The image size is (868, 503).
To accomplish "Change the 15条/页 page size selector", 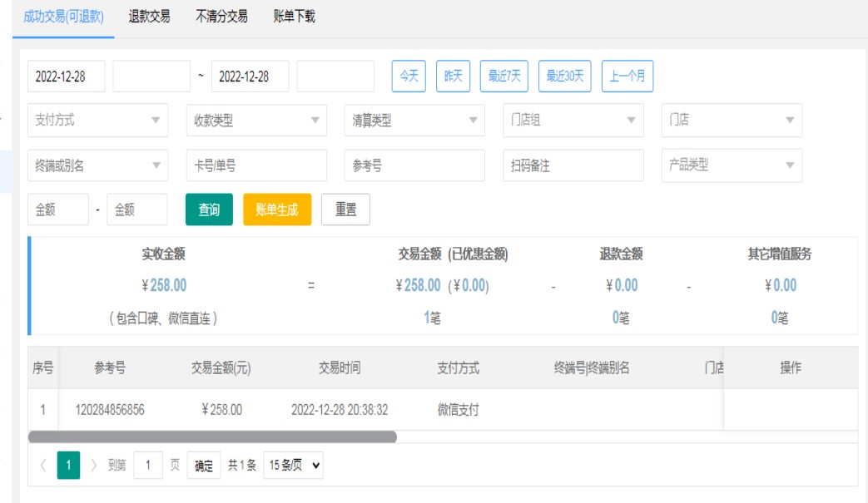I will (293, 466).
